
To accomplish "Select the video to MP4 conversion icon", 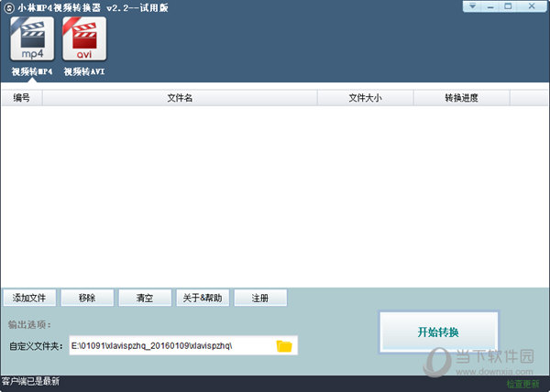I will click(x=32, y=38).
